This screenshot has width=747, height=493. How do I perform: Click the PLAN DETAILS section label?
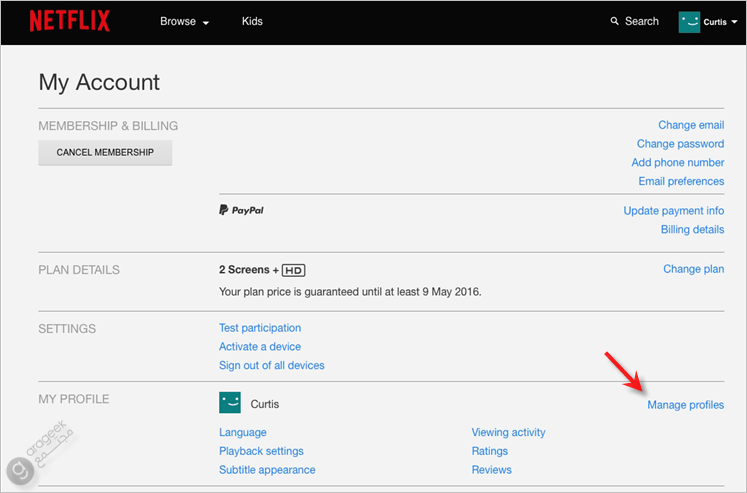point(79,270)
